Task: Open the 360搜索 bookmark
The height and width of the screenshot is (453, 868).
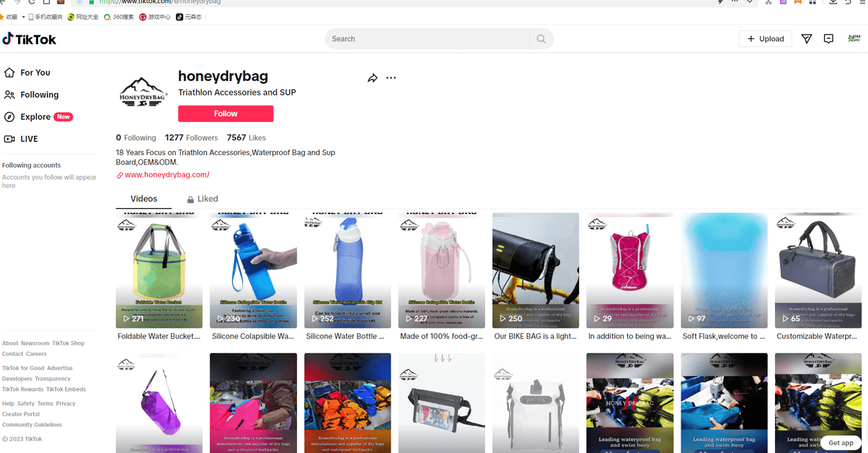Action: (x=118, y=17)
